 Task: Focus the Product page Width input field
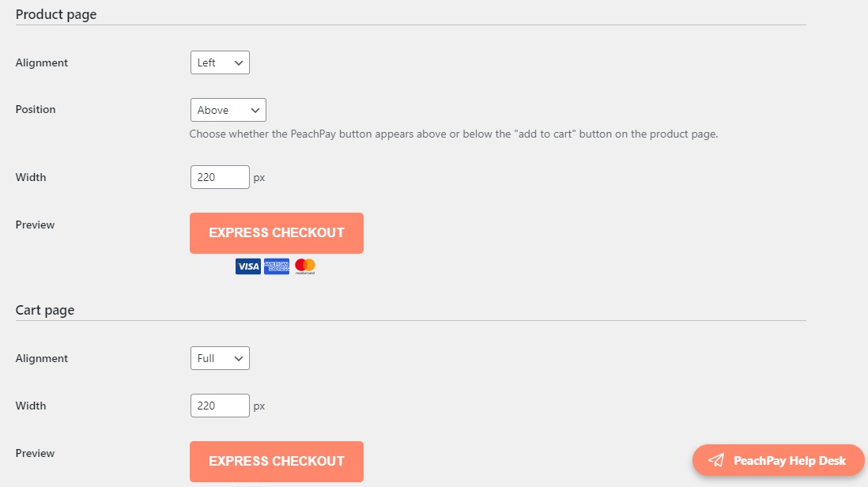pos(220,177)
